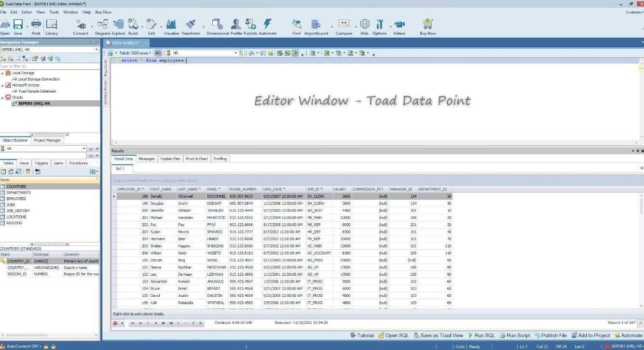Switch to the Triggers tab

pos(41,163)
